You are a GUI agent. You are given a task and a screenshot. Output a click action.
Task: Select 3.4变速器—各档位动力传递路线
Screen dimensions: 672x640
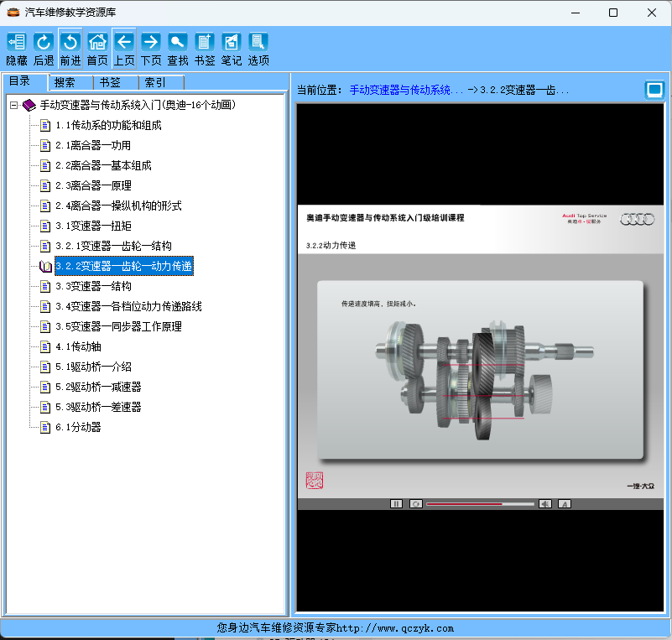(128, 306)
